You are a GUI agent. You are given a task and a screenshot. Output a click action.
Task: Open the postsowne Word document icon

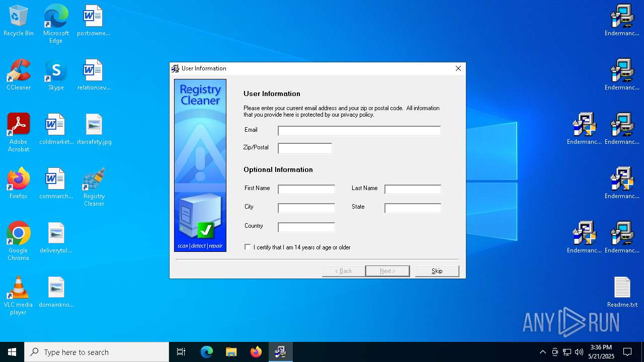point(94,21)
